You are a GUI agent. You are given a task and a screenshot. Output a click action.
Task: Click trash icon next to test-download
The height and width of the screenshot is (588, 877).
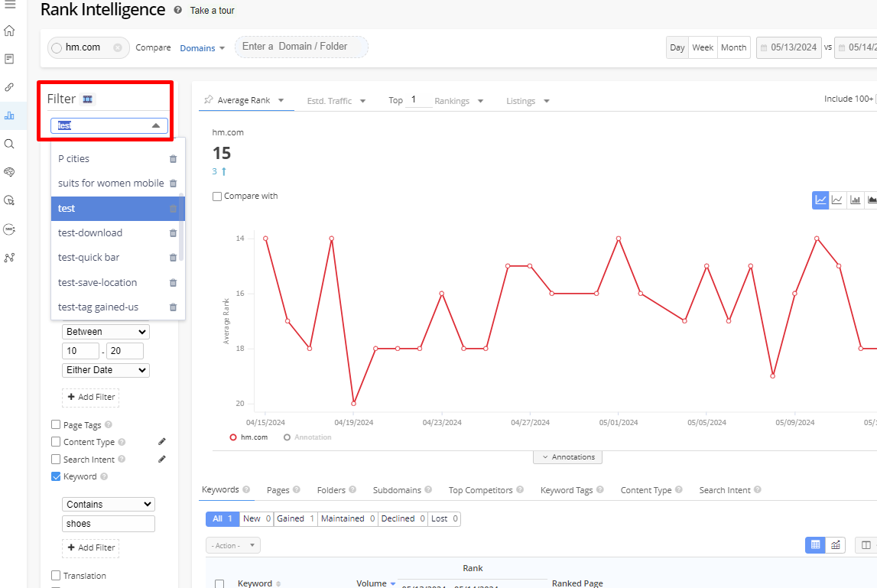(173, 233)
